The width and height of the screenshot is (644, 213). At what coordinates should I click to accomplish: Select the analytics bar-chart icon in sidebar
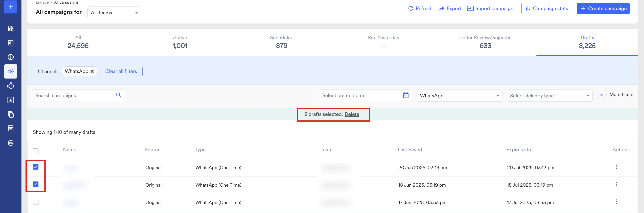click(x=11, y=43)
